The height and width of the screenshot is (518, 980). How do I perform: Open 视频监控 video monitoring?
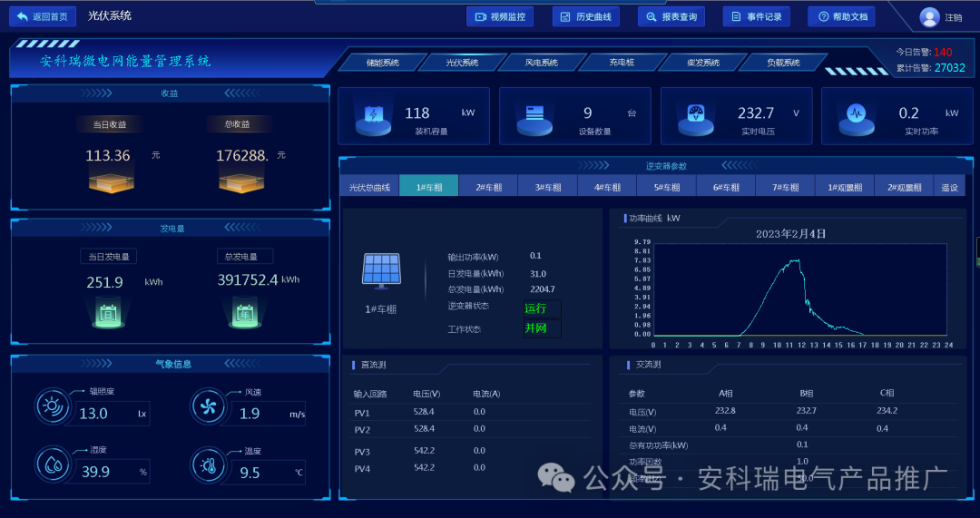(x=500, y=17)
